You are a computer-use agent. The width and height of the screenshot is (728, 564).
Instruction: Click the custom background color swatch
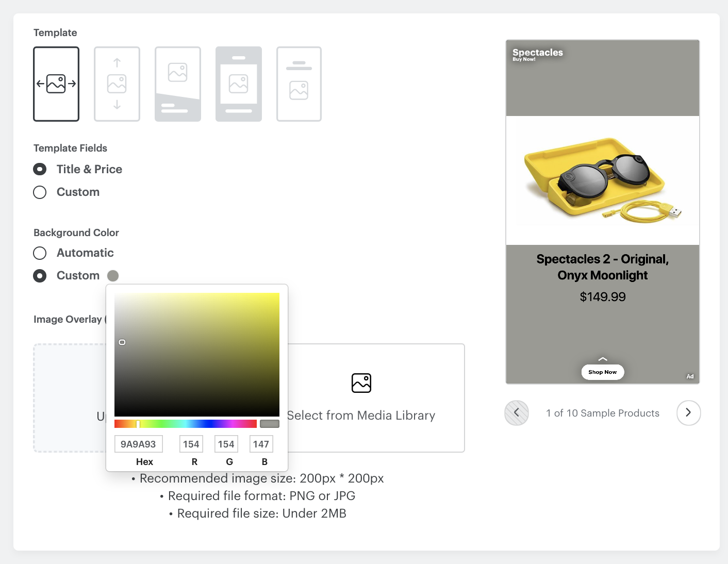(113, 276)
